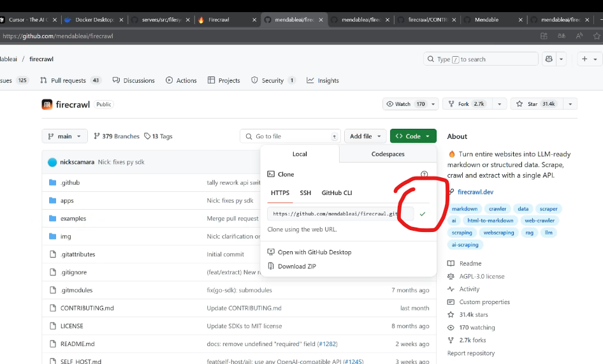Click the read aloud icon in address bar
The height and width of the screenshot is (364, 603).
pos(579,36)
